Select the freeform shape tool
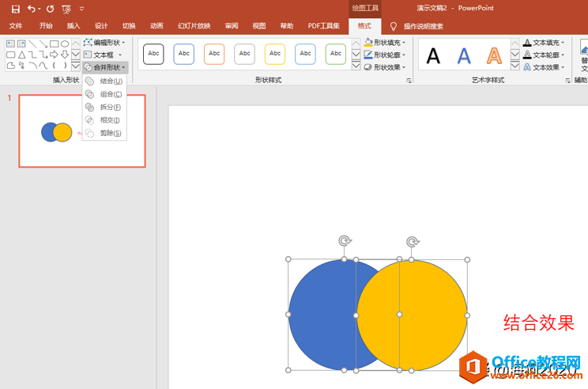This screenshot has width=588, height=389. (11, 66)
